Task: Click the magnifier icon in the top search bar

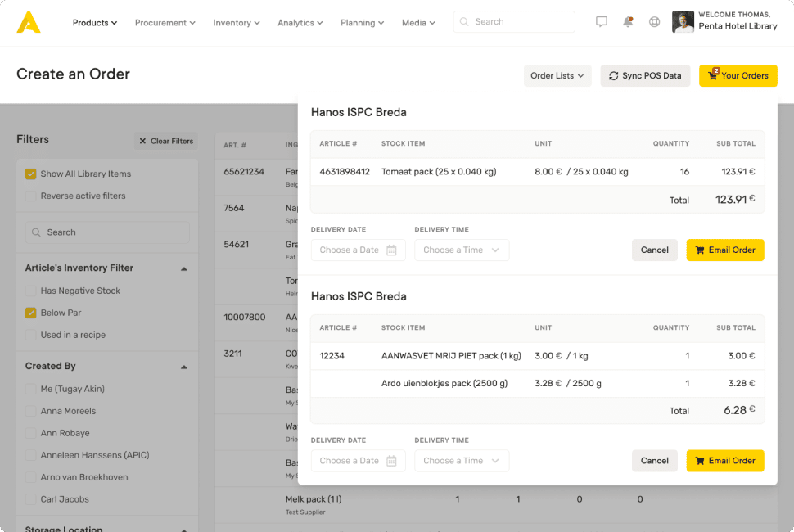Action: [x=464, y=22]
